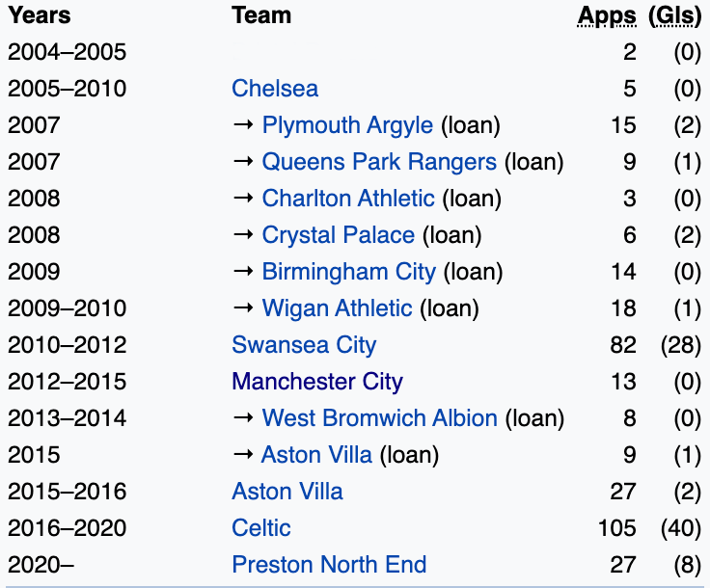Click the 2010–2012 years cell
The width and height of the screenshot is (710, 588).
point(67,345)
